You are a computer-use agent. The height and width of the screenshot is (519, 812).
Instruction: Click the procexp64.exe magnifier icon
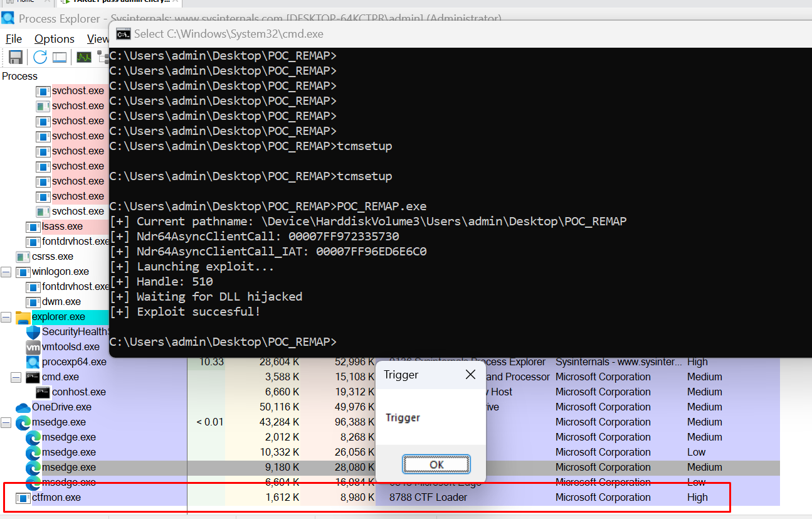coord(33,362)
